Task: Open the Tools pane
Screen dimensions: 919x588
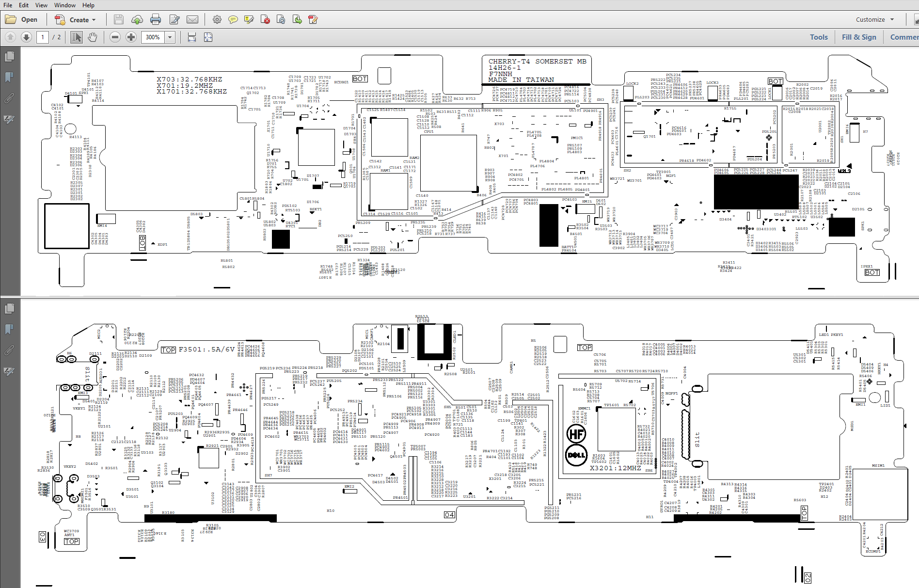Action: [819, 37]
